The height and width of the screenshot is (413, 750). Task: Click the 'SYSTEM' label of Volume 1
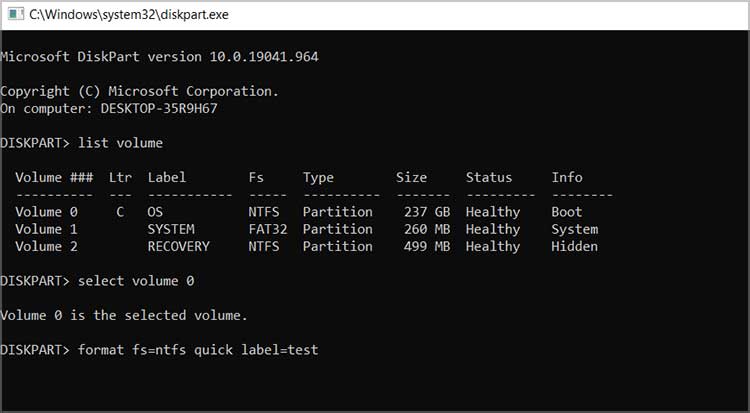tap(171, 229)
